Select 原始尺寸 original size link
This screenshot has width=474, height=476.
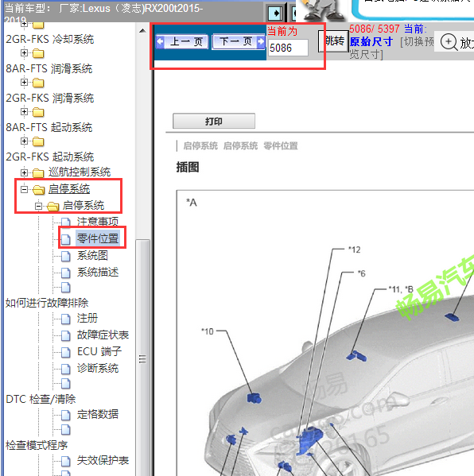(x=371, y=41)
